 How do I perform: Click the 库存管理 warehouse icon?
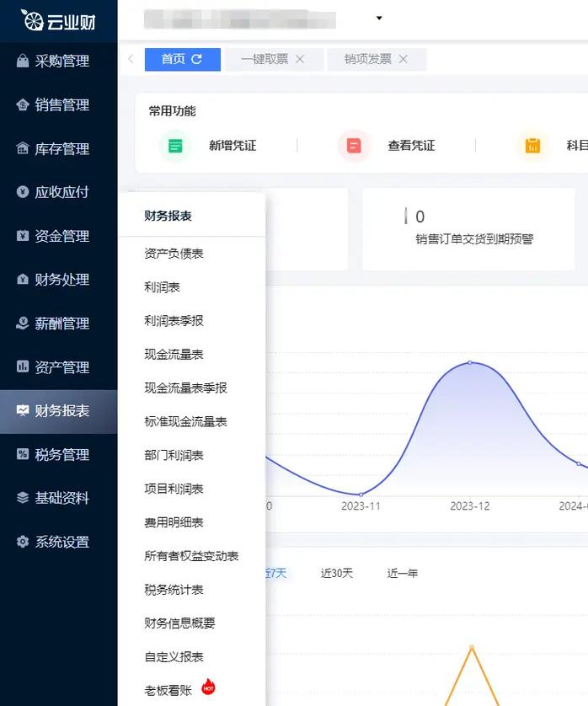[x=23, y=149]
